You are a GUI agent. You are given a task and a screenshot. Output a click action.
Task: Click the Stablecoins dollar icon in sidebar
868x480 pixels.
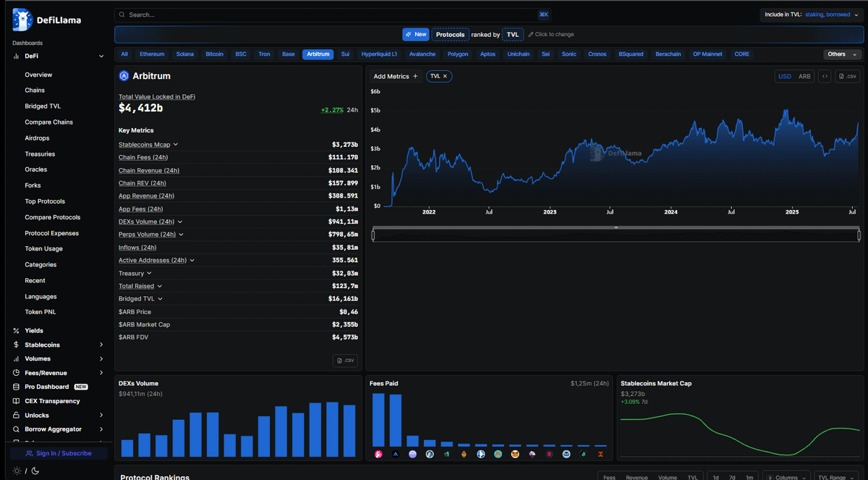click(x=17, y=345)
